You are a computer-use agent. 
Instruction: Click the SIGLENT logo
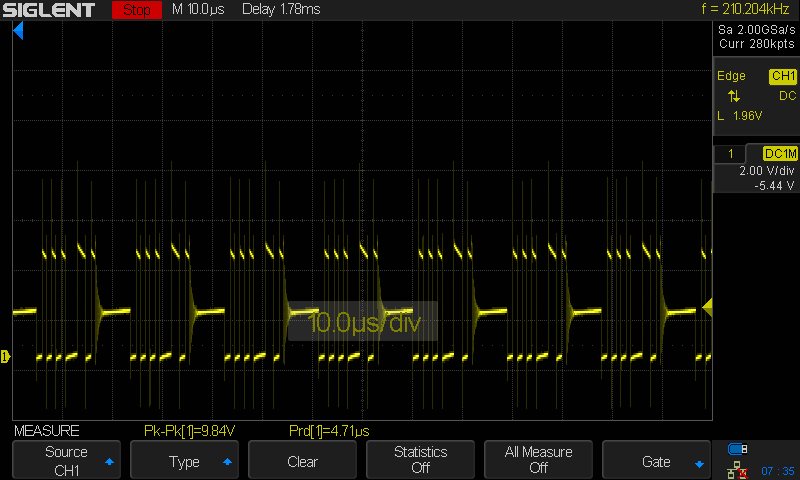click(x=49, y=10)
